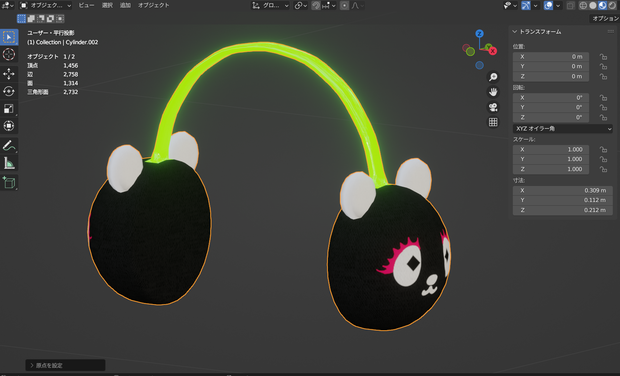Click scale X field 1.000
Screen dimensions: 620x376
(x=551, y=149)
